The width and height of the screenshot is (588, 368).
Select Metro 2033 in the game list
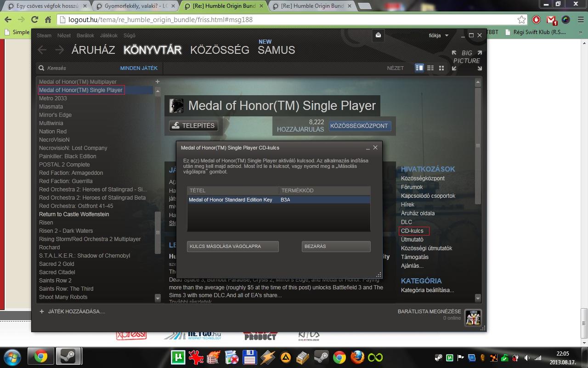53,98
